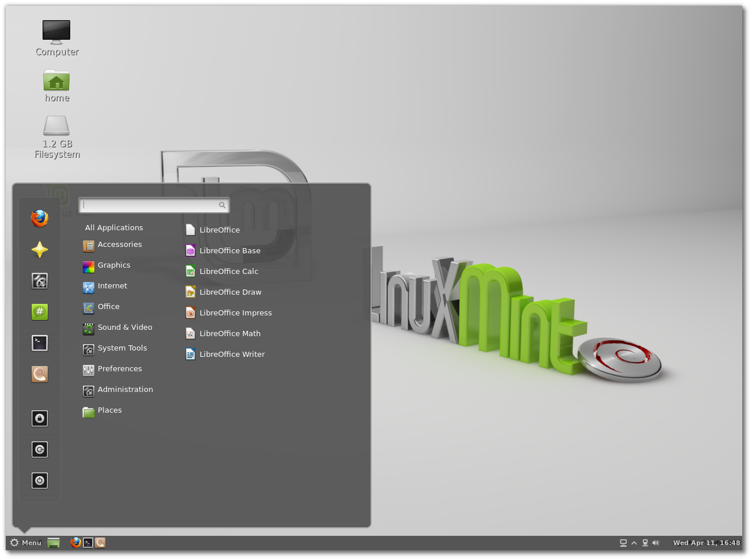
Task: Open LibreOffice Calc
Action: coord(229,271)
